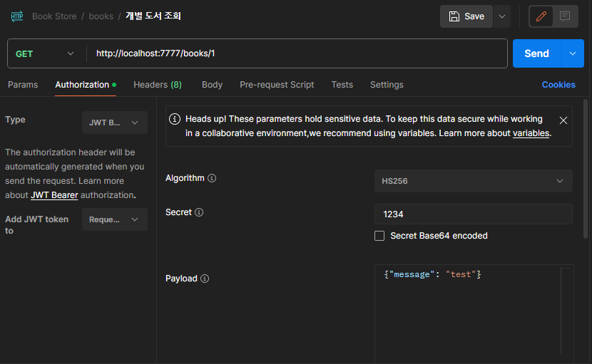
Task: Click the floppy disk Save button
Action: tap(466, 16)
